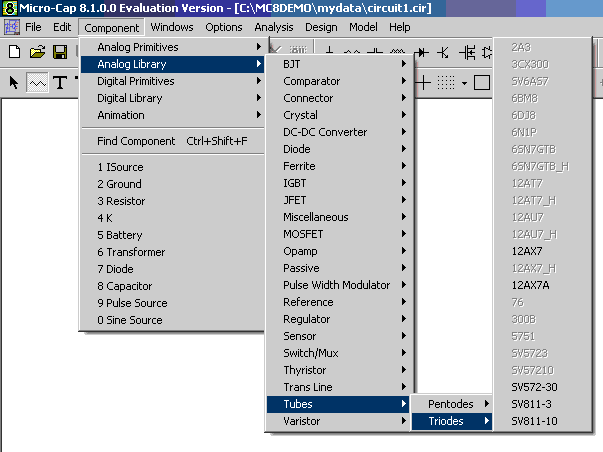Open the Model menu
The height and width of the screenshot is (452, 603).
tap(363, 27)
